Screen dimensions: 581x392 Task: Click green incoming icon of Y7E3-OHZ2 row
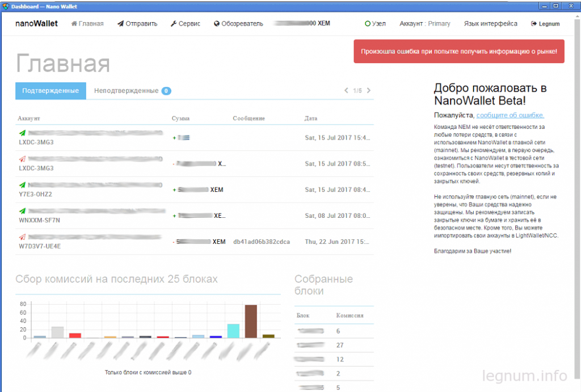[x=22, y=185]
